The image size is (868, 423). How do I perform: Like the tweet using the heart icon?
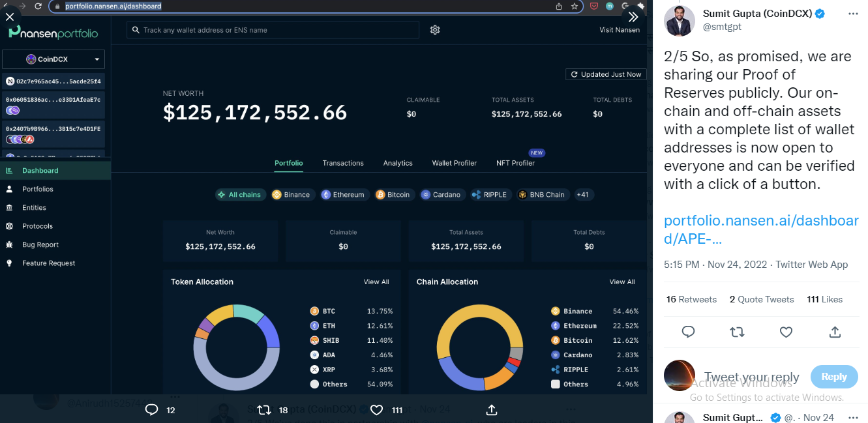(x=786, y=332)
